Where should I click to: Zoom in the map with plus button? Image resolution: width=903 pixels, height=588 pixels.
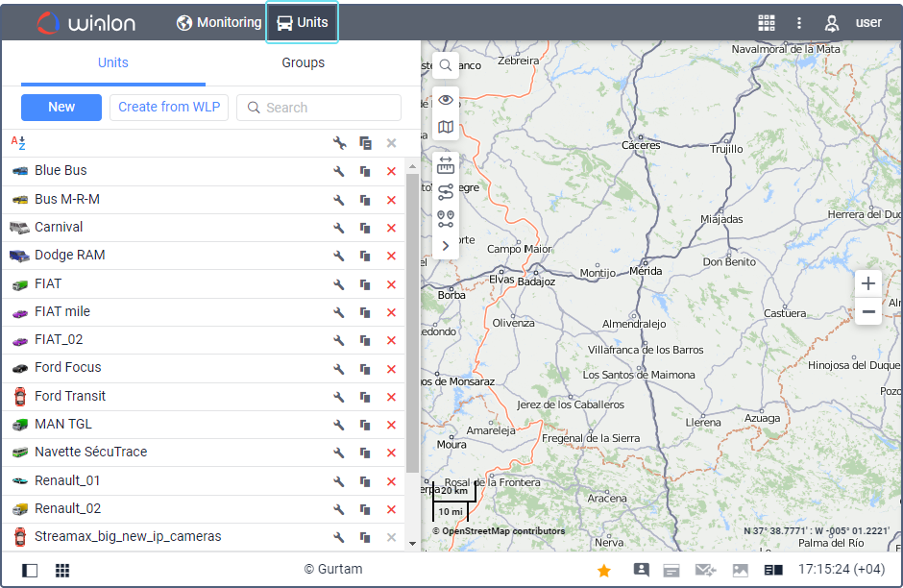pyautogui.click(x=867, y=283)
